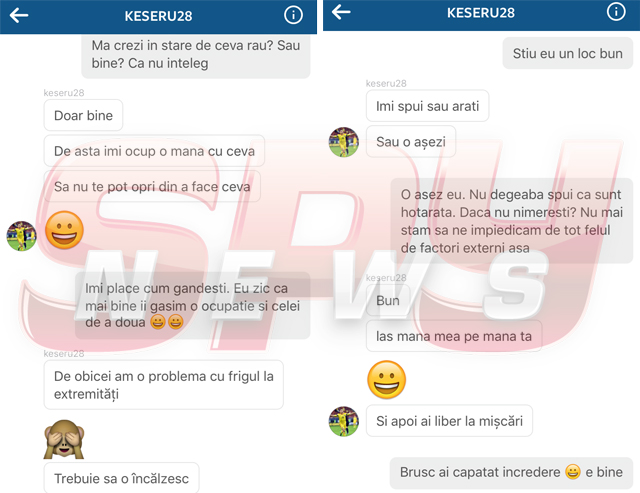Tap large grinning emoji in right chat
This screenshot has width=640, height=493.
pos(387,380)
